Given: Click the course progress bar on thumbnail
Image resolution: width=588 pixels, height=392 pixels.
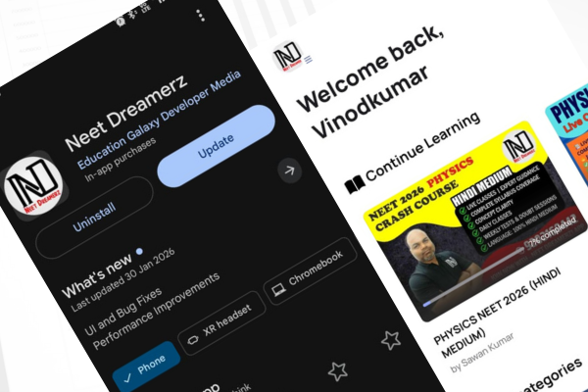Looking at the screenshot, I should click(x=474, y=276).
